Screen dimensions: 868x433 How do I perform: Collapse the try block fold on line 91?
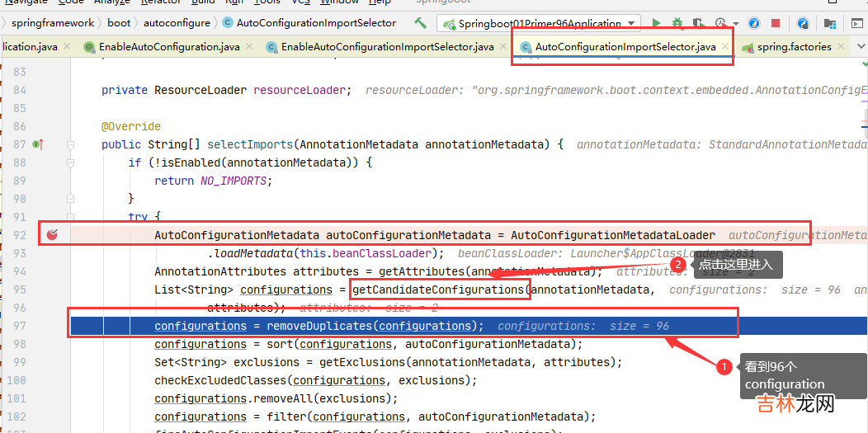(71, 217)
